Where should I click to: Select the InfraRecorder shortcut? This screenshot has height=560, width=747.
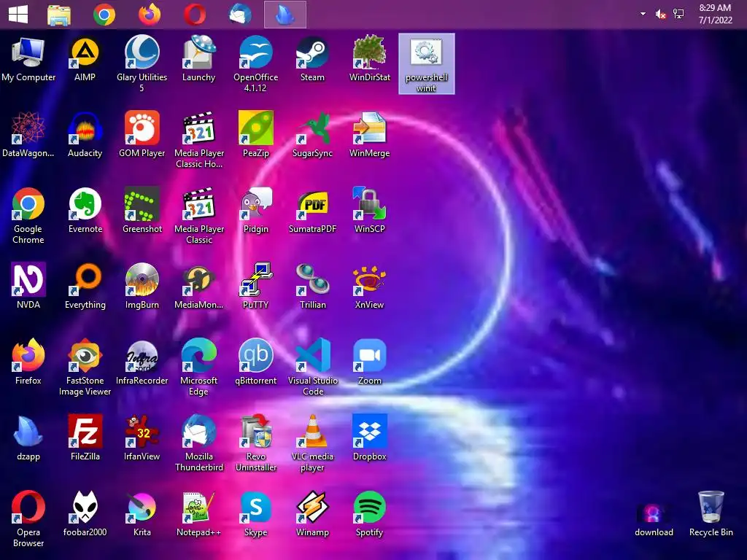click(x=142, y=362)
